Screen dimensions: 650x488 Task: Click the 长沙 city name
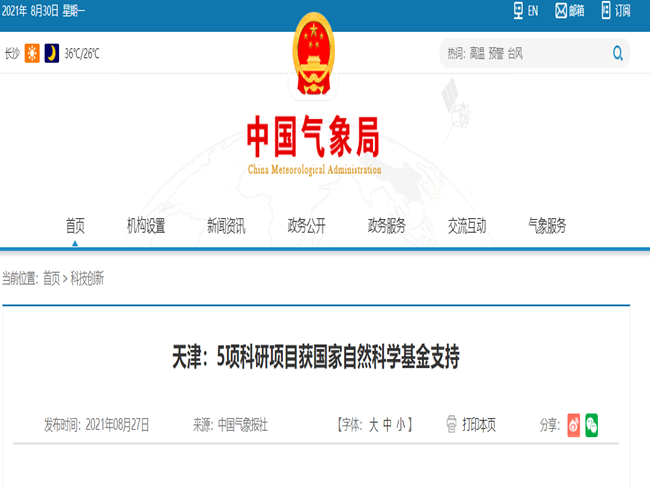(x=12, y=53)
